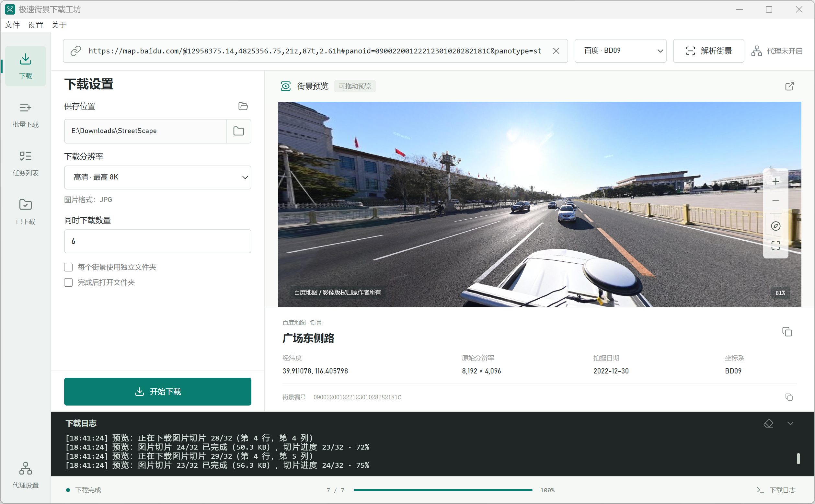Click the compass reset icon on preview
The width and height of the screenshot is (815, 504).
pyautogui.click(x=776, y=226)
